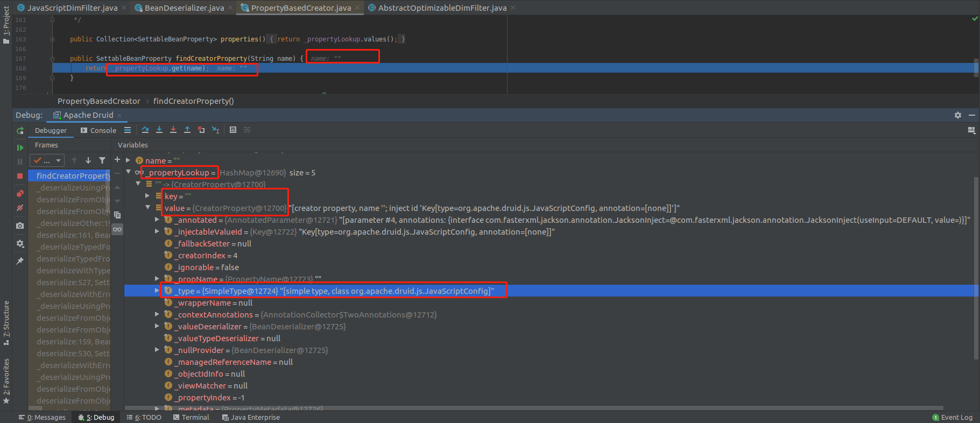Screen dimensions: 980x423
Task: Click the Step Into icon
Action: click(x=159, y=130)
